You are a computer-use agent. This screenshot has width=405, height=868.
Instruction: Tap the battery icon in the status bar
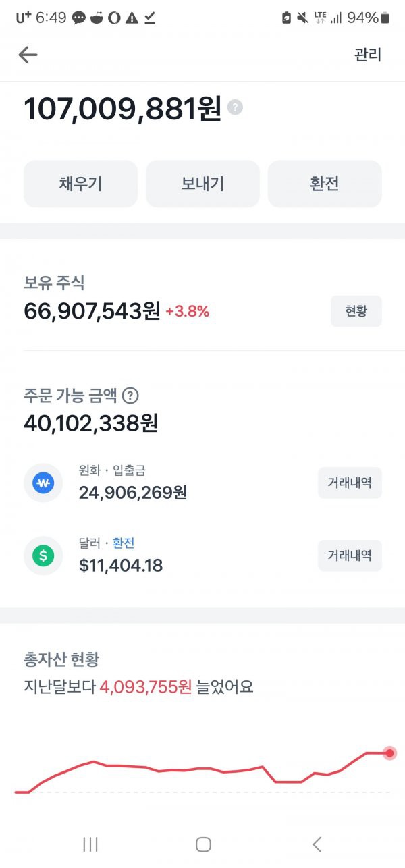(x=385, y=18)
